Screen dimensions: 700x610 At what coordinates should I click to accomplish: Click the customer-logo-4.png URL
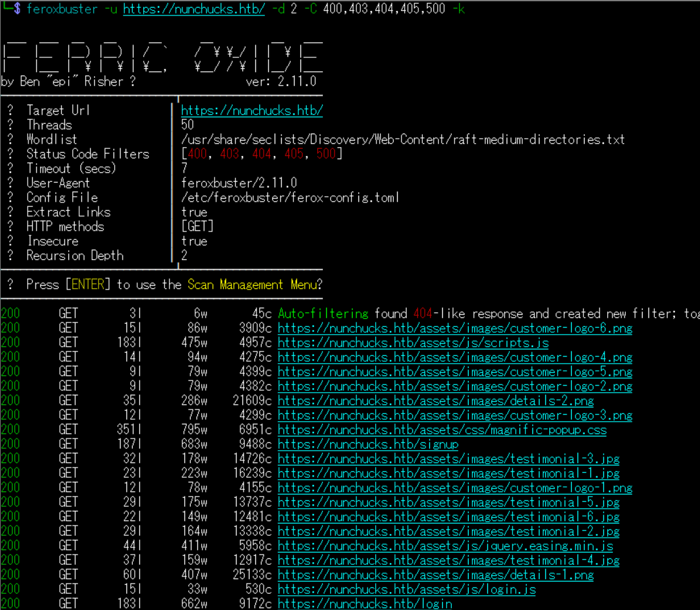[454, 357]
